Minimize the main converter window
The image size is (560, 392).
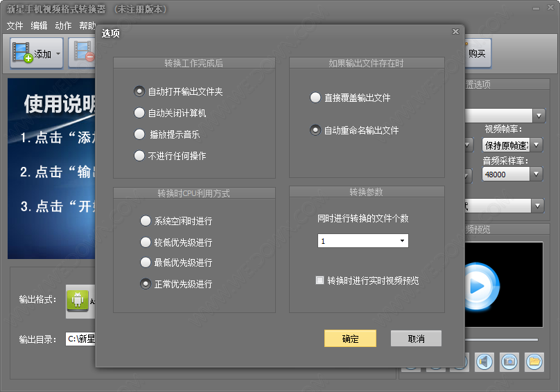[x=536, y=8]
